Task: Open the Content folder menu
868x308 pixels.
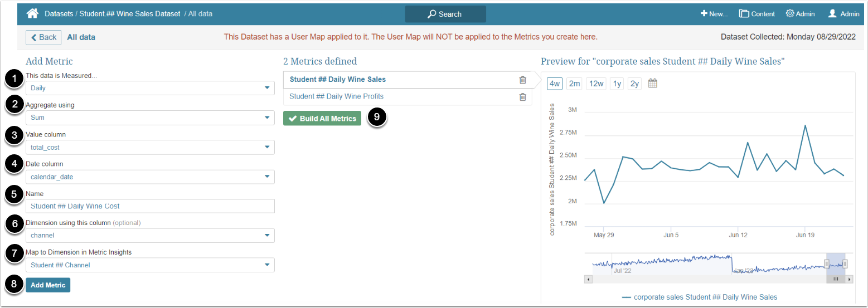Action: (757, 14)
